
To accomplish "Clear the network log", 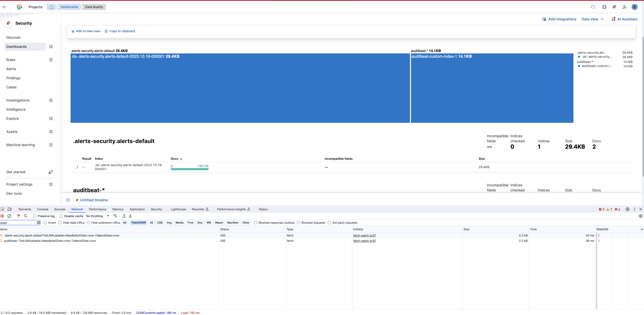I will click(9, 216).
